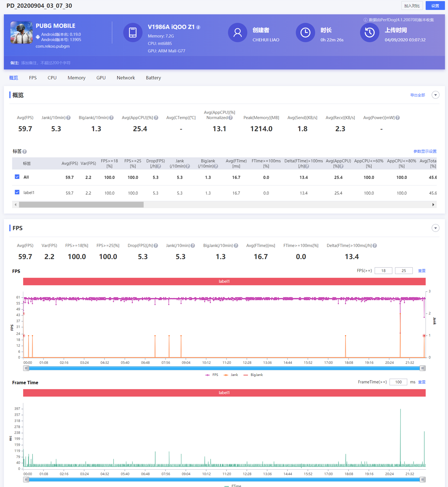
Task: Collapse the 概览 section with arrow
Action: tap(436, 95)
